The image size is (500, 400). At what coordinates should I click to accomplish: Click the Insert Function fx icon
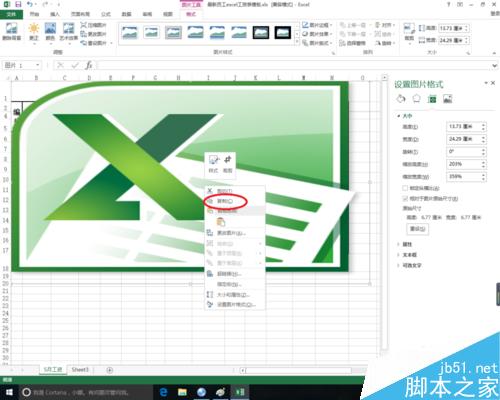point(89,65)
